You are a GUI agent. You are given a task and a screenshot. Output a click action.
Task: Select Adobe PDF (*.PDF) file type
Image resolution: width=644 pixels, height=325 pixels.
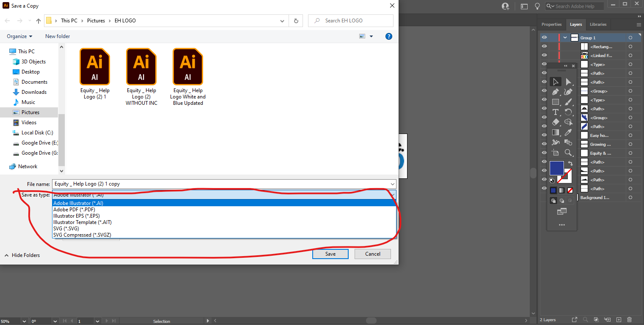224,210
